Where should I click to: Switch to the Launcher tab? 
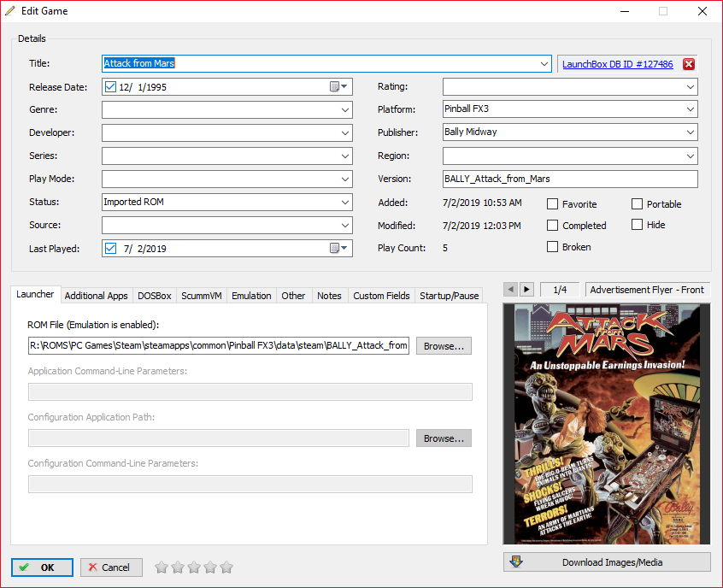click(x=35, y=294)
